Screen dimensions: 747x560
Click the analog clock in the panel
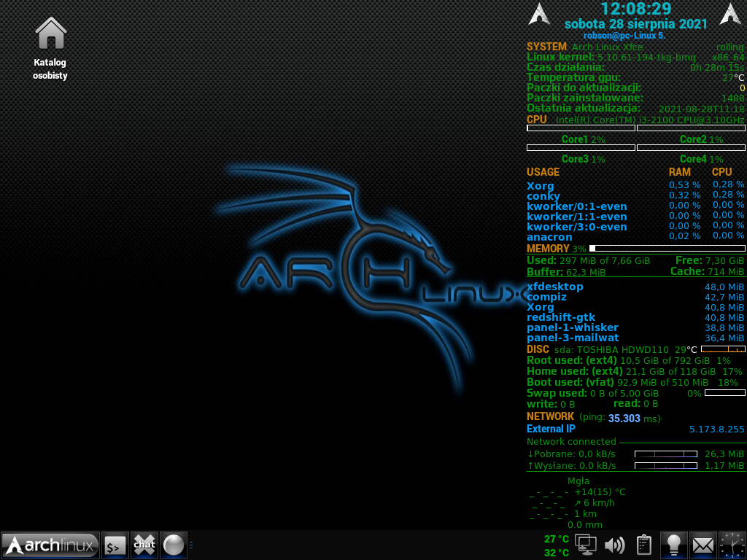732,545
